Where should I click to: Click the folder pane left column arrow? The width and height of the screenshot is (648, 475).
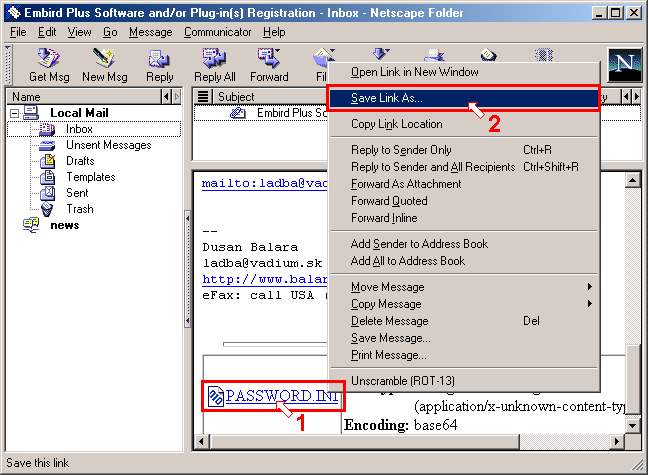click(x=166, y=97)
